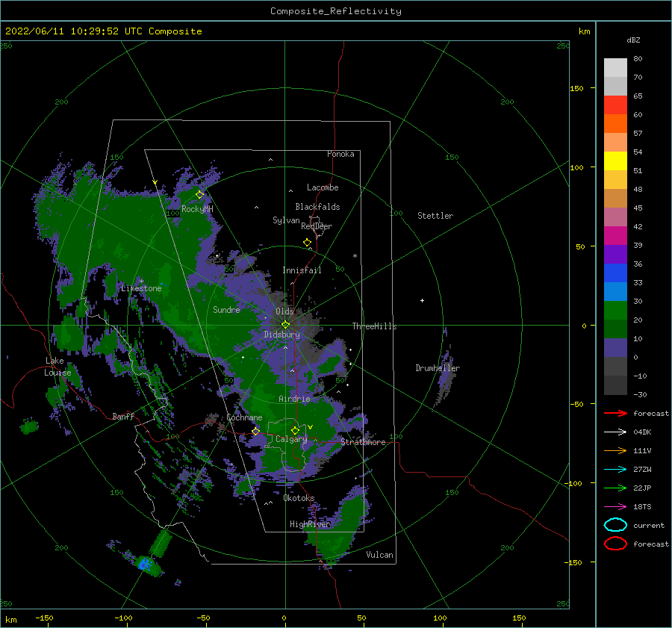Click the yellow diamond marker near RockyMH
The width and height of the screenshot is (672, 628).
pos(199,195)
